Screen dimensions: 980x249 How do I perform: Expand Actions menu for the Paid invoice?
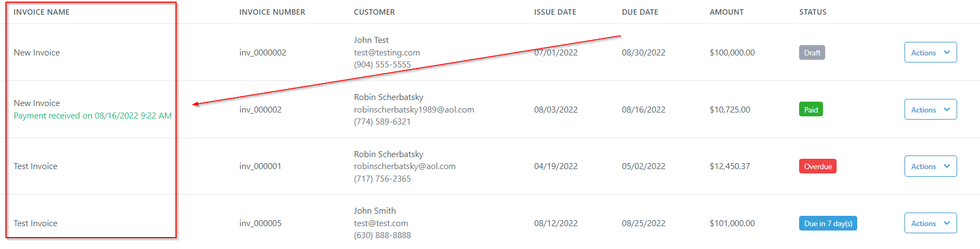coord(930,110)
